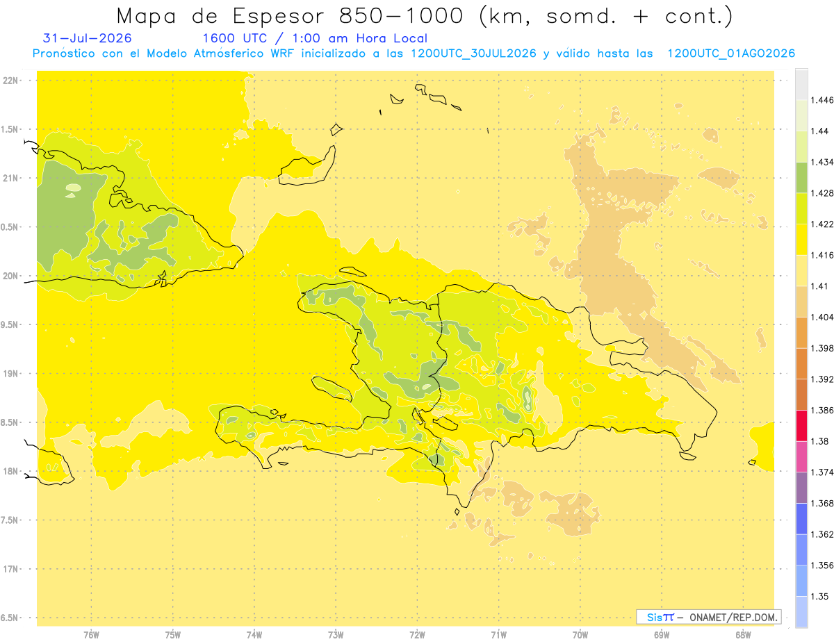Click the 68W longitude label
Screen dimensions: 834x644
743,635
